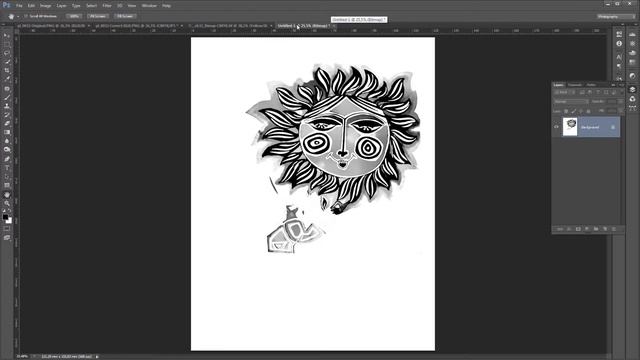640x360 pixels.
Task: Open collapsed Adjustments panel icon in dock
Action: tap(632, 76)
